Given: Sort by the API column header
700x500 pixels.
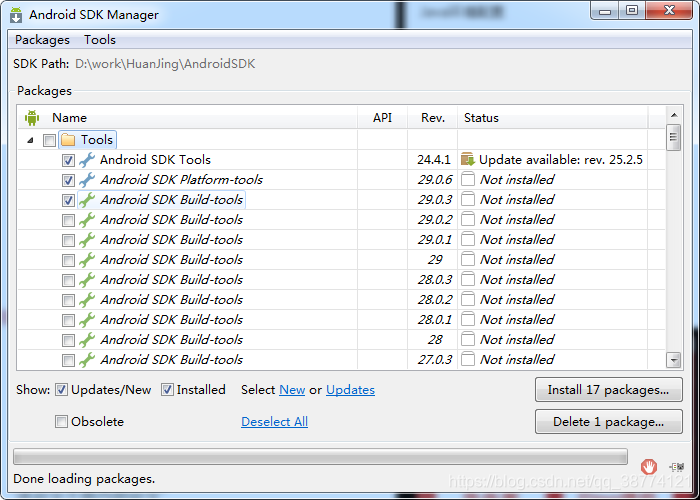Looking at the screenshot, I should 382,117.
